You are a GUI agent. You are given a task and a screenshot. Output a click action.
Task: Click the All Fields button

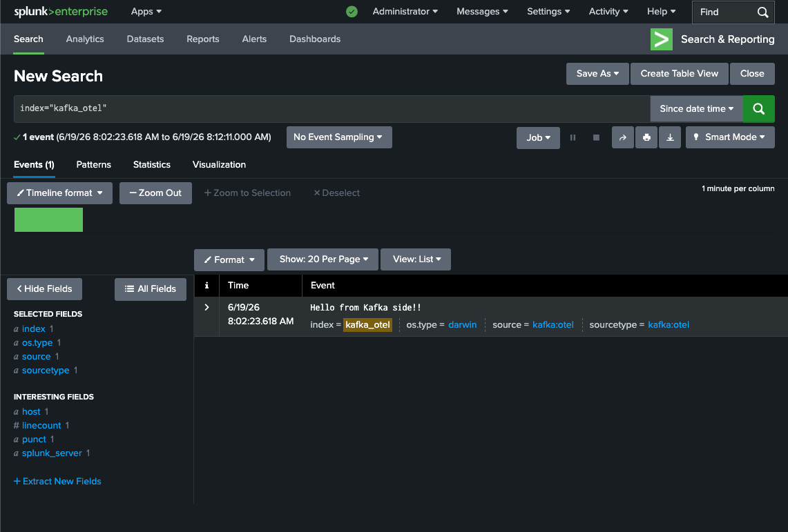[151, 289]
